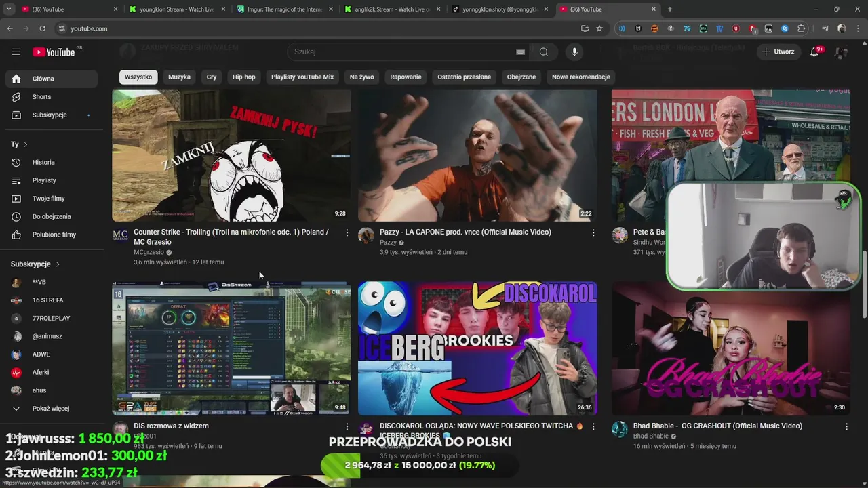Select Hip-hop filter chip
868x488 pixels.
(244, 77)
